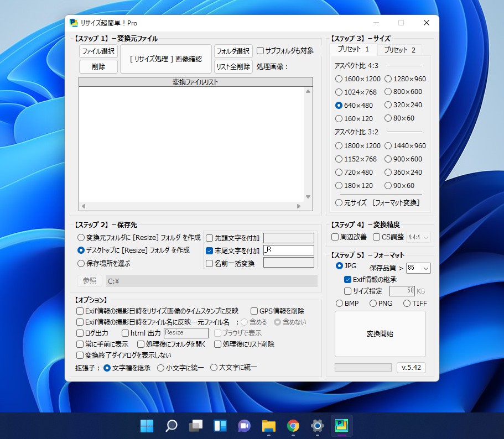Choose 保存場所を選ぶ option
504x439 pixels.
(x=104, y=264)
